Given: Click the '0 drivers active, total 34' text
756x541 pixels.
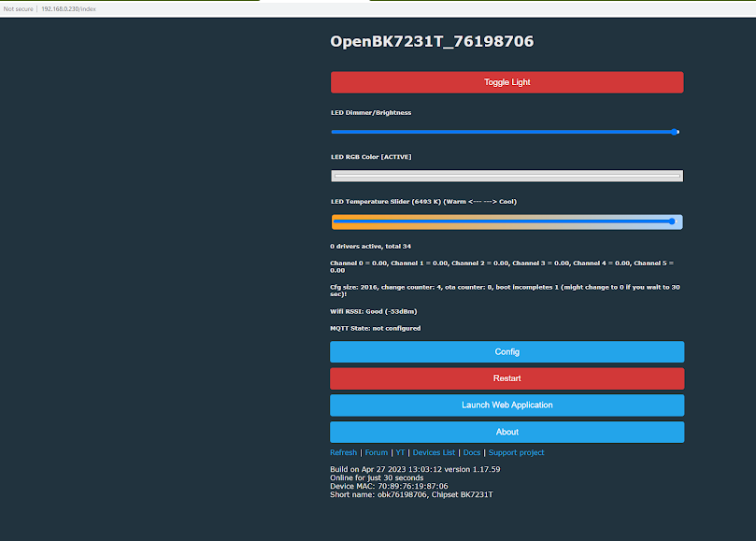Looking at the screenshot, I should (x=370, y=247).
